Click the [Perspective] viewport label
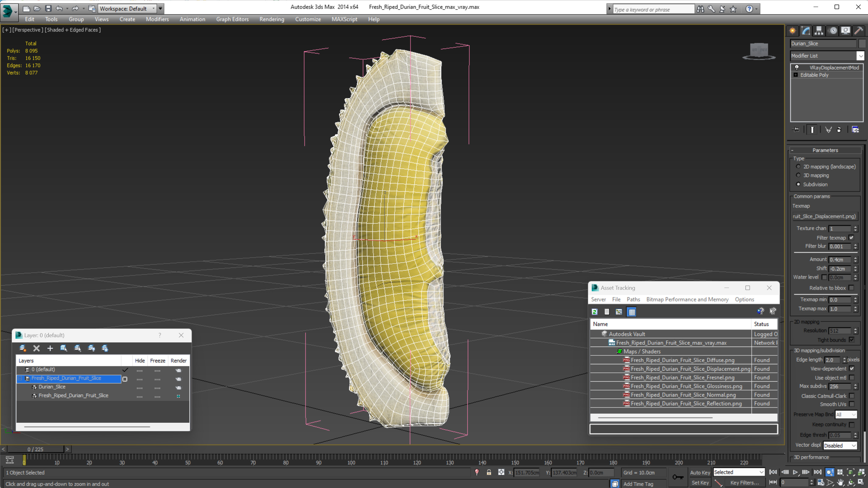Image resolution: width=868 pixels, height=488 pixels. 28,29
